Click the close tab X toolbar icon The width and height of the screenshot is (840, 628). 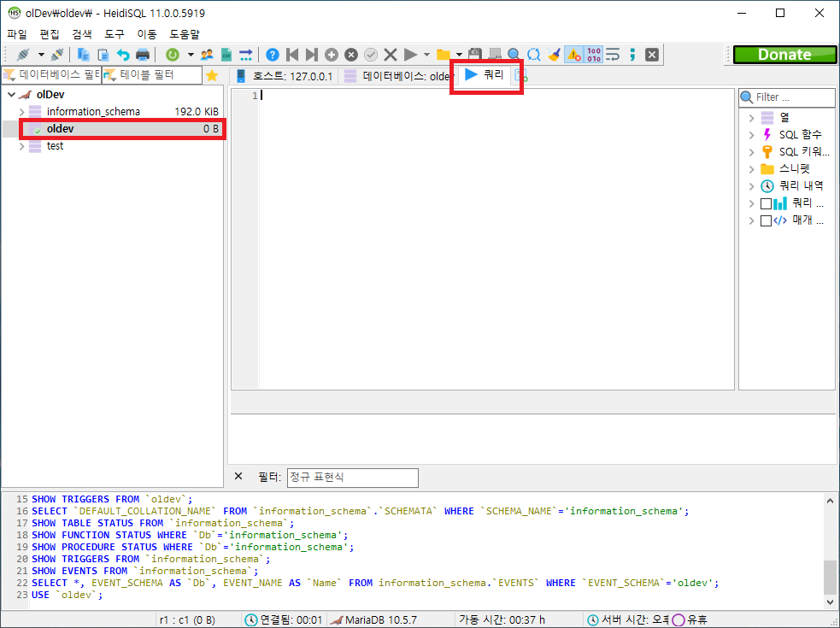[x=652, y=55]
